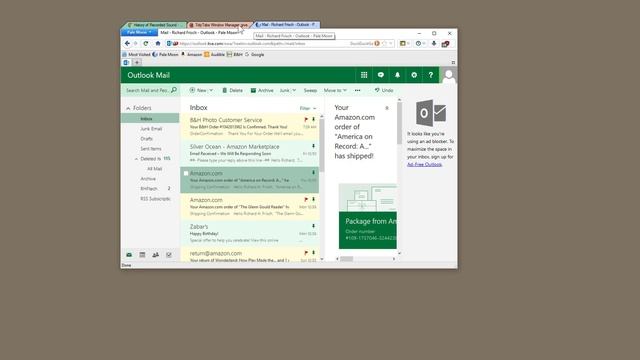Image resolution: width=640 pixels, height=360 pixels.
Task: Open the Zabar's Happy Birthday message
Action: click(x=249, y=233)
